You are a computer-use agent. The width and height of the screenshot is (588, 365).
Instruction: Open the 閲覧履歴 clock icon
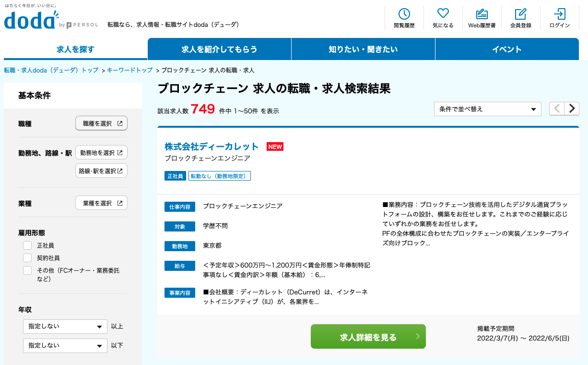[x=404, y=14]
